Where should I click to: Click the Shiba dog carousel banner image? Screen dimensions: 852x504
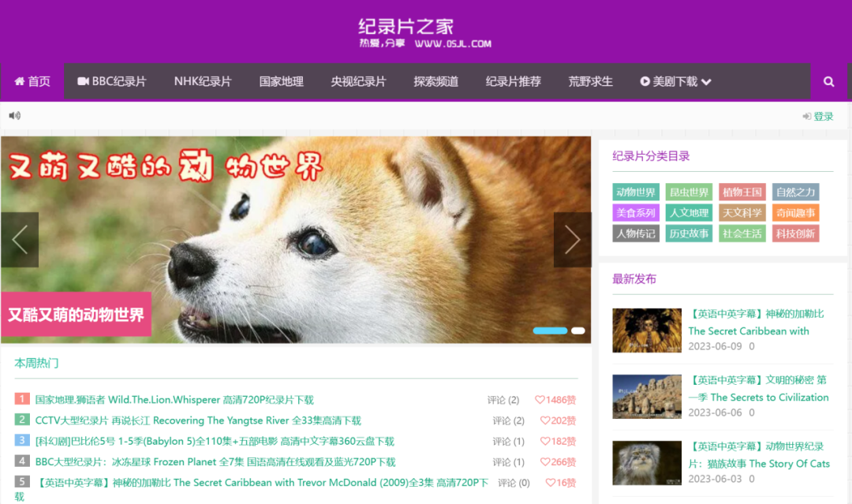[296, 240]
